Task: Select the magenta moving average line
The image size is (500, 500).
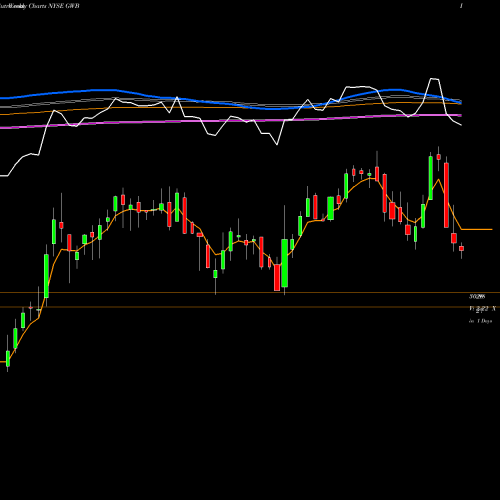Action: click(231, 121)
